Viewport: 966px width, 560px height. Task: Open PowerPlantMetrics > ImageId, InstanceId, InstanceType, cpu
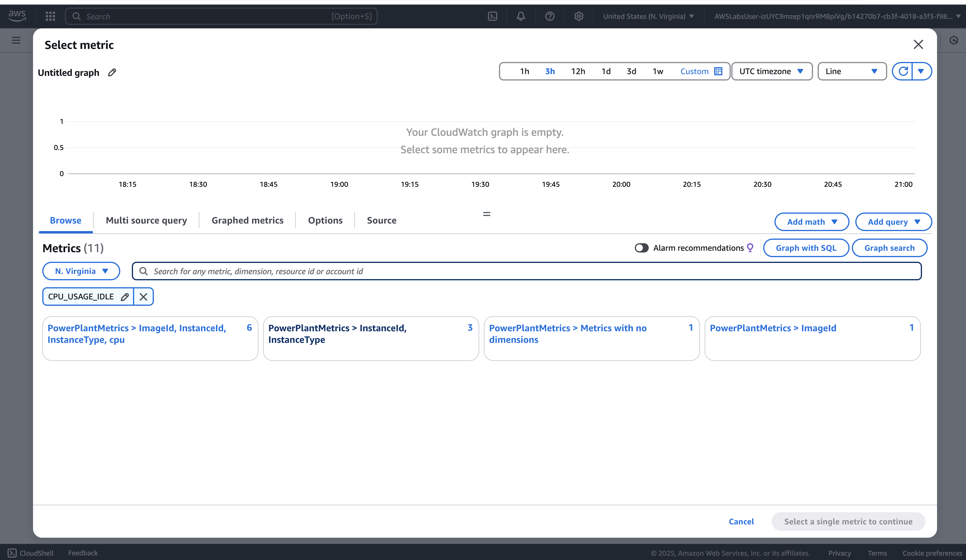150,338
